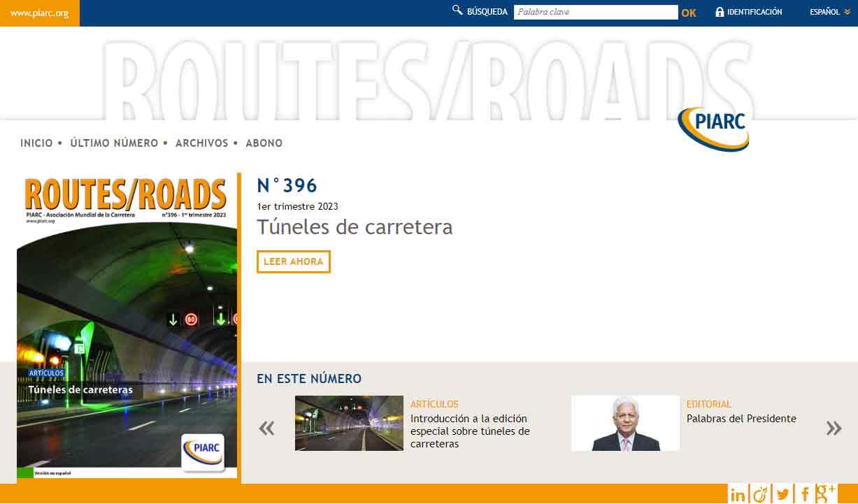Open the Viadeo social icon
The height and width of the screenshot is (504, 858).
coord(760,494)
